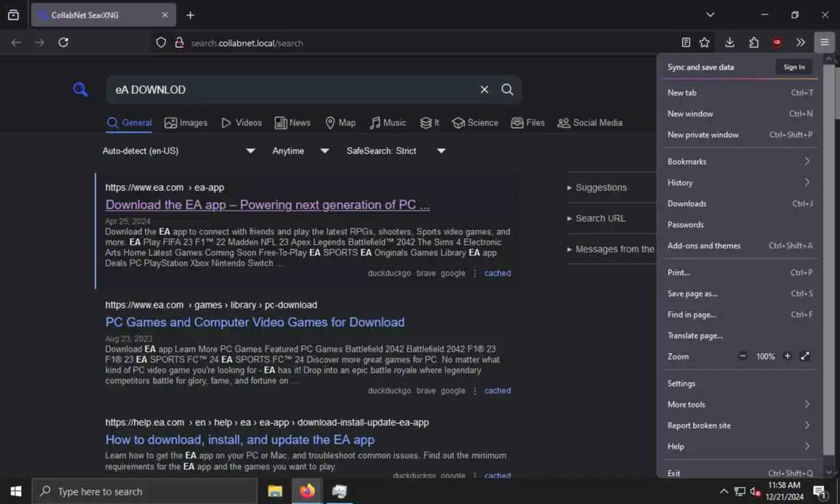
Task: Open the Anytime time range dropdown
Action: pyautogui.click(x=301, y=151)
